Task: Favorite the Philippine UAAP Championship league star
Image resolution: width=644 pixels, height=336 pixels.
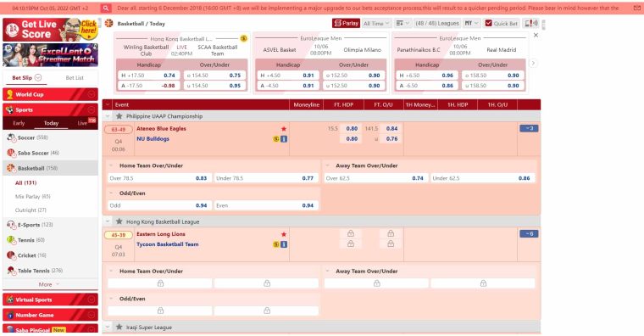Action: point(119,116)
